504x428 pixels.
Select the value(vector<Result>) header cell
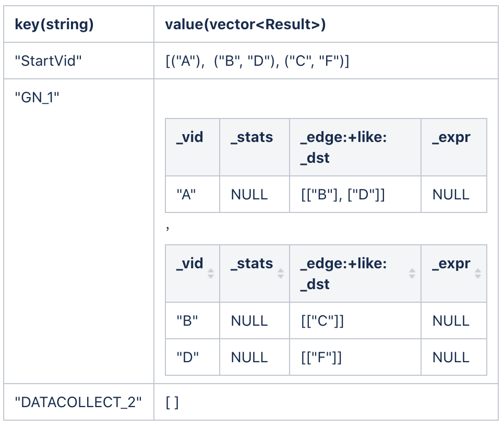326,24
